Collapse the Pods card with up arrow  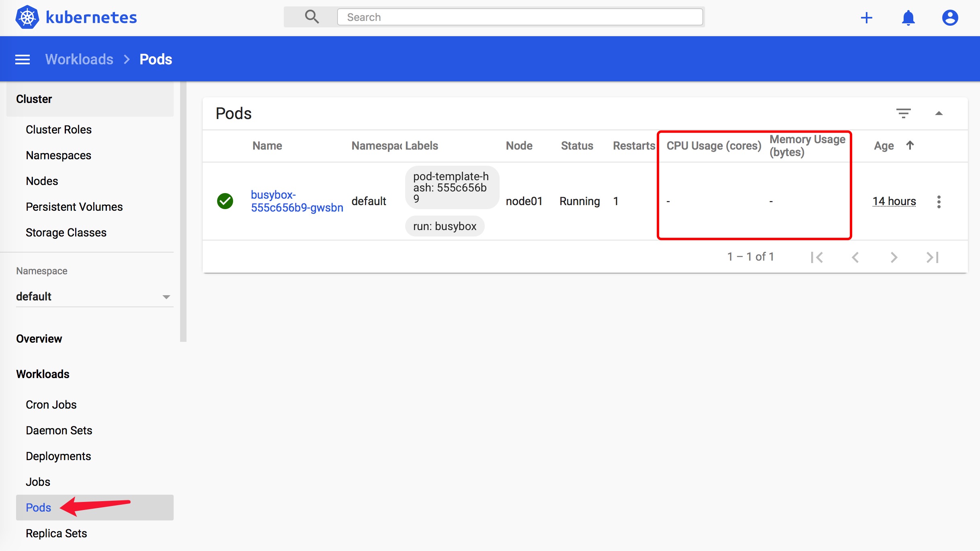click(x=939, y=113)
